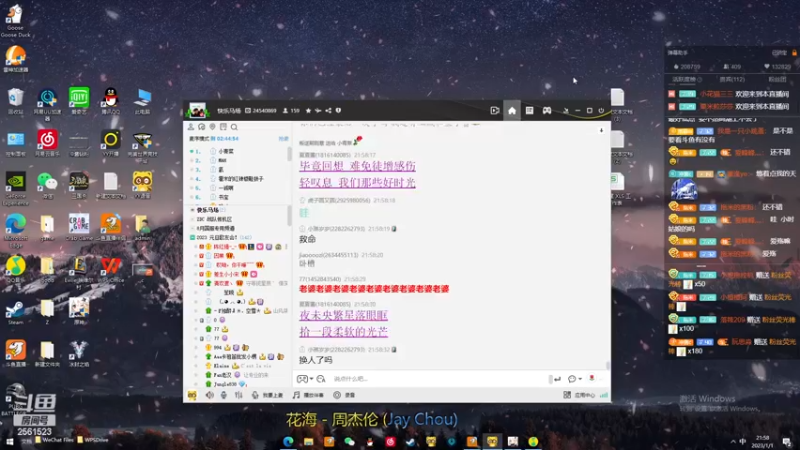Click the channel avatar in the YY header
The image size is (800, 450).
[197, 110]
